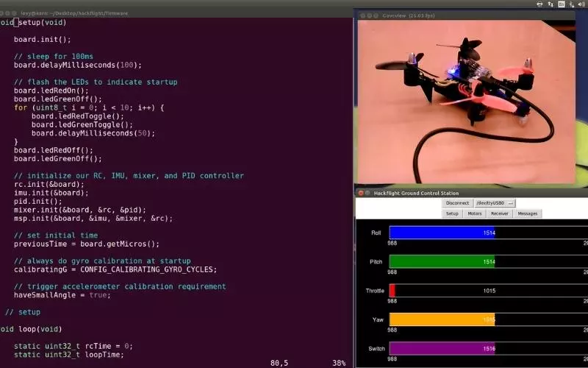Click the orange Yaw channel bar

tap(442, 319)
